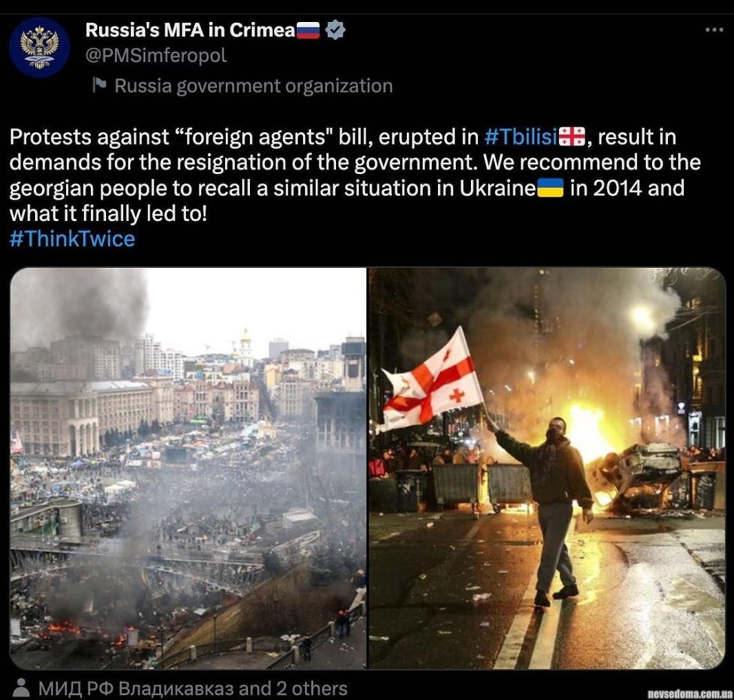734x700 pixels.
Task: Click the government organization flag label icon
Action: pos(99,85)
